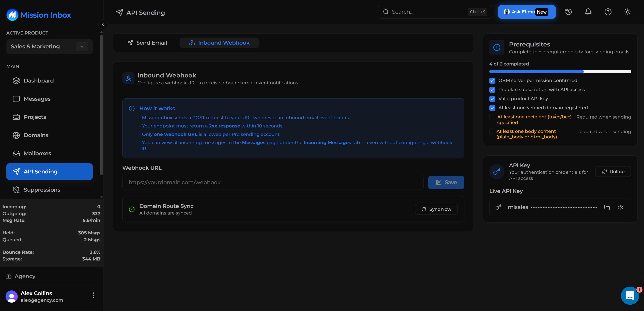Click the Ctrl+K shortcut badge
Screen dimensions: 644x311
[477, 12]
